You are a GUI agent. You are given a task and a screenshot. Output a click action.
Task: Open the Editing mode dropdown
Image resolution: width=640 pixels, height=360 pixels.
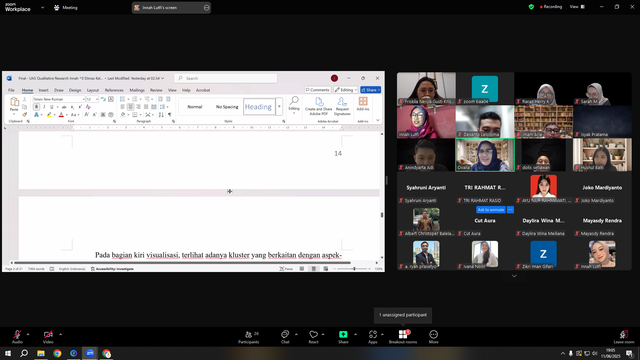click(346, 90)
